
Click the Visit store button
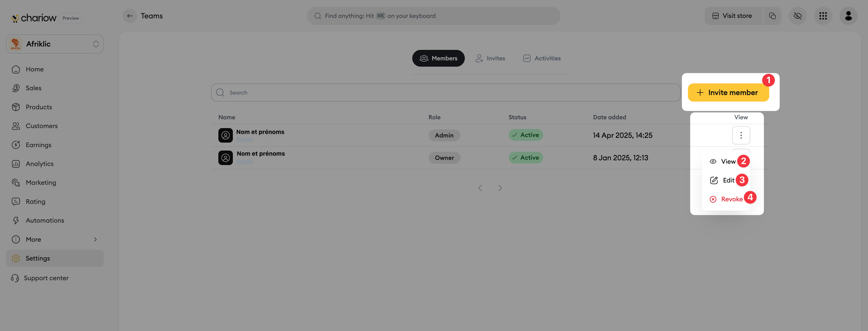(x=733, y=16)
